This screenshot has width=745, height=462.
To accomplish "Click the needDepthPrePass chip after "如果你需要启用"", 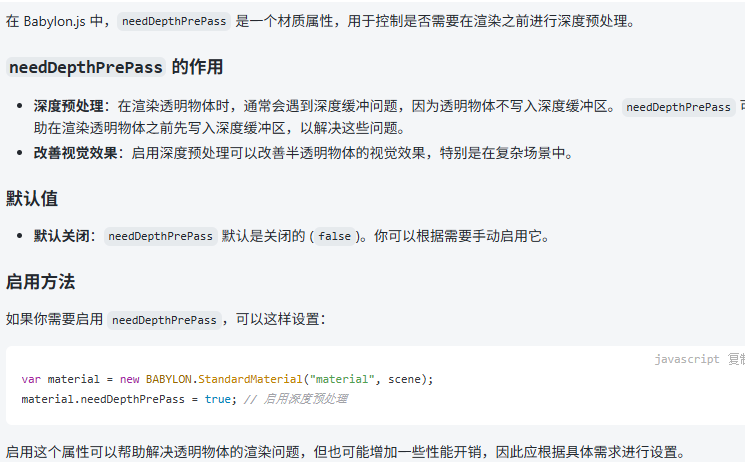I will [x=164, y=320].
